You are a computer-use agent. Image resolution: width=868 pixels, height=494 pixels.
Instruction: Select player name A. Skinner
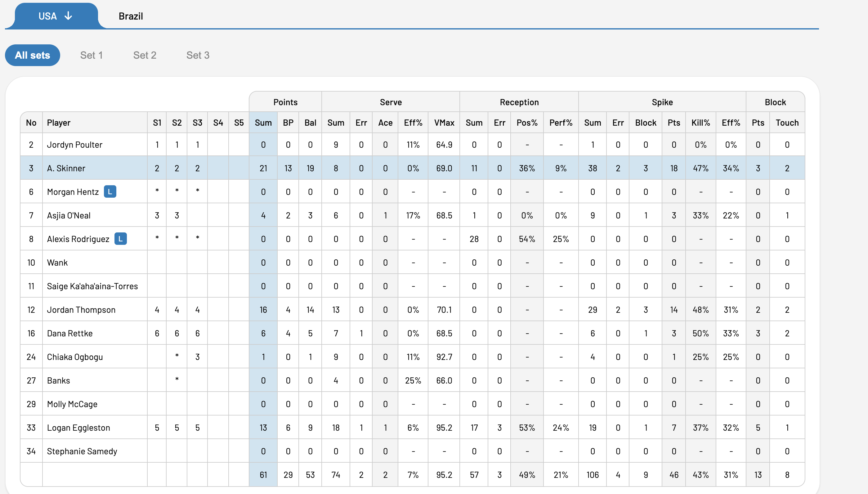[x=66, y=168]
